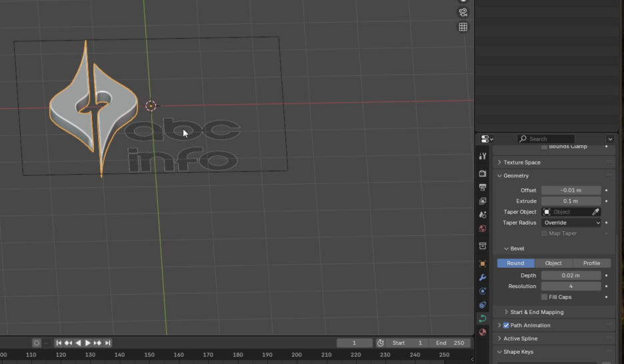Click frame 150 on the timeline ruler

click(149, 355)
